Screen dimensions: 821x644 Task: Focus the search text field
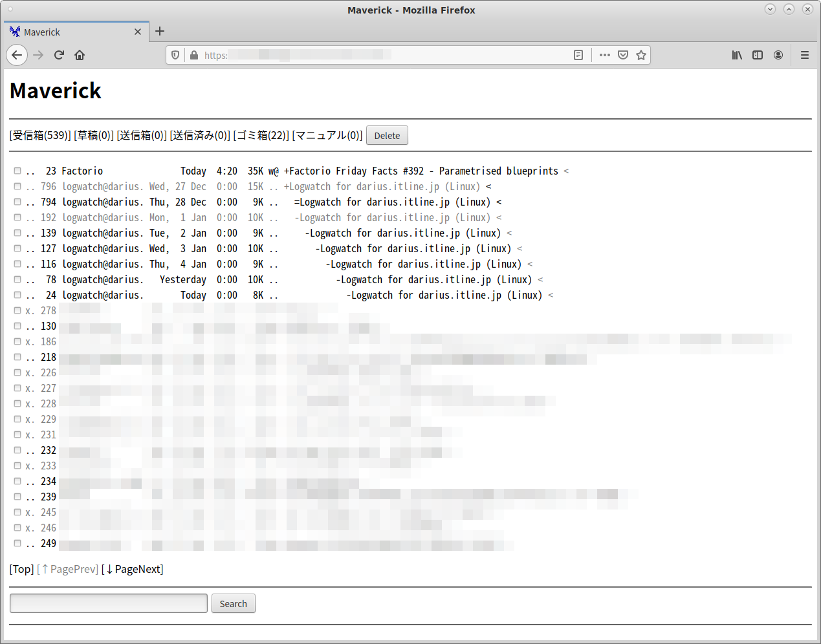tap(109, 603)
